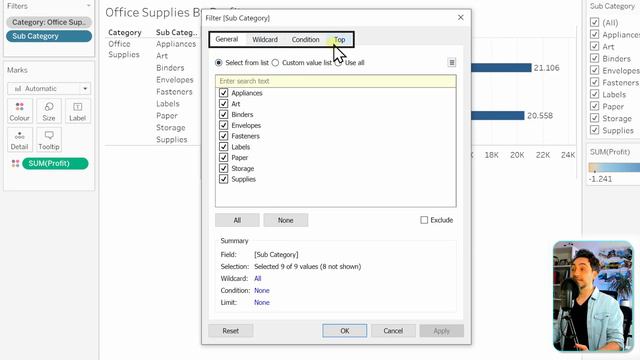Uncheck Binders in the filter dialog list
This screenshot has width=640, height=360.
[223, 114]
